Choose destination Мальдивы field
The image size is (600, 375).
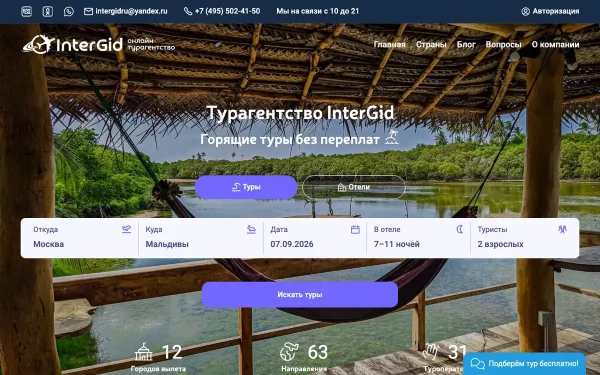coord(201,238)
